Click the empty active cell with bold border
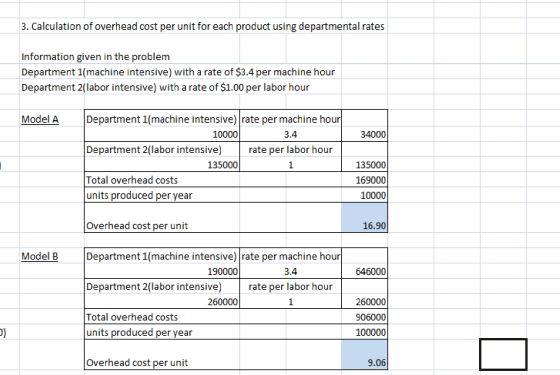Viewport: 560px width, 375px height. (503, 354)
